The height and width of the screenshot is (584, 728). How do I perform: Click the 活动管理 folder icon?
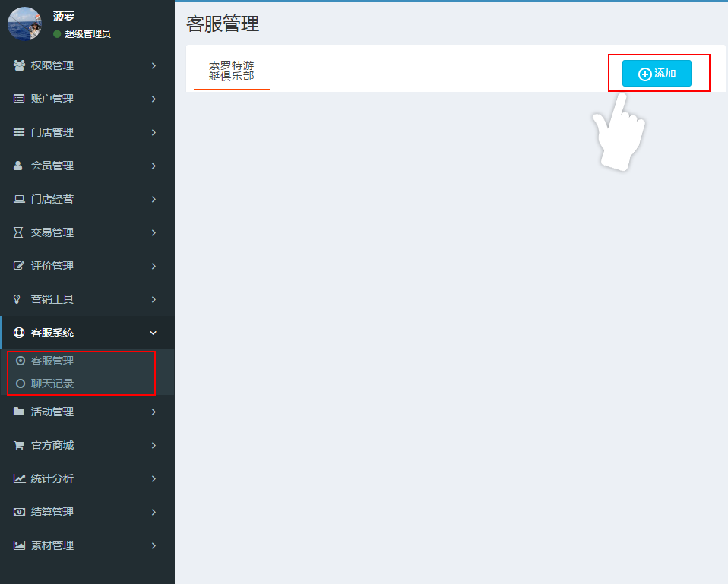(x=18, y=412)
